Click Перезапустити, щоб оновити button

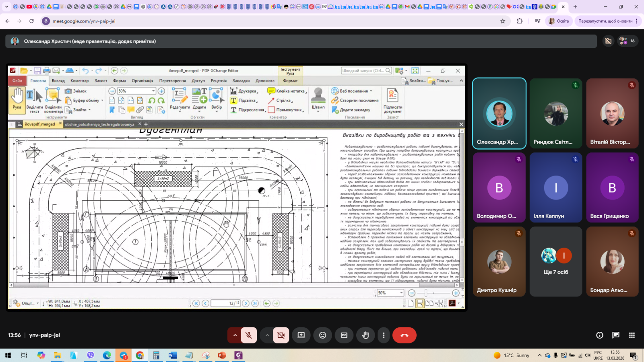(605, 21)
